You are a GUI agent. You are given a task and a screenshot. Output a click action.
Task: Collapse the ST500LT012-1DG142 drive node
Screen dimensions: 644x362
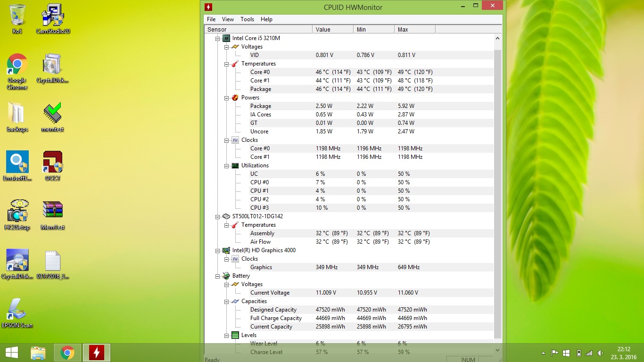point(217,216)
